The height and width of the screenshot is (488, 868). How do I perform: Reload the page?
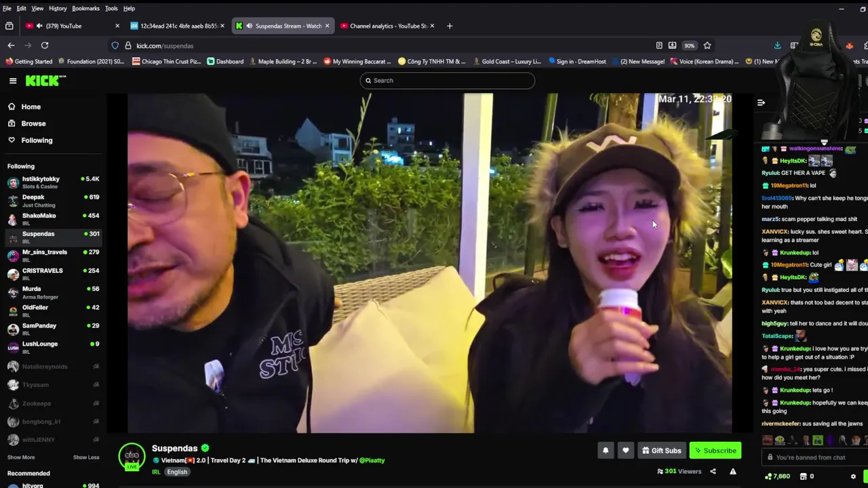click(x=45, y=45)
